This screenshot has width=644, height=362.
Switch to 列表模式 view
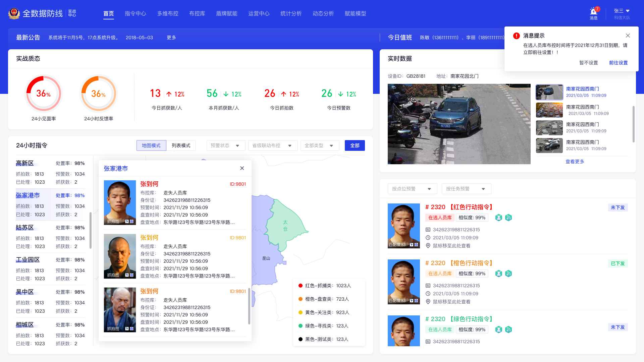click(181, 145)
